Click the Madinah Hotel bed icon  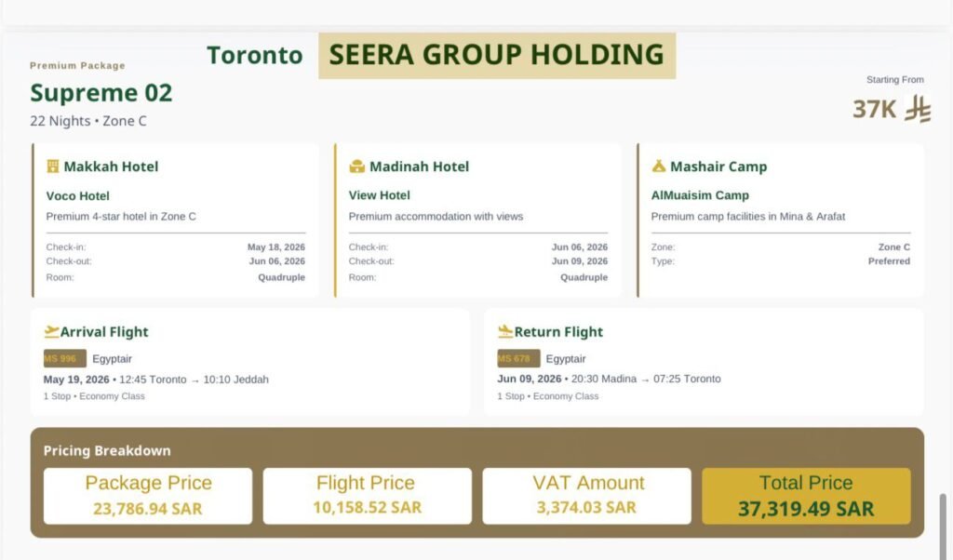click(x=356, y=167)
